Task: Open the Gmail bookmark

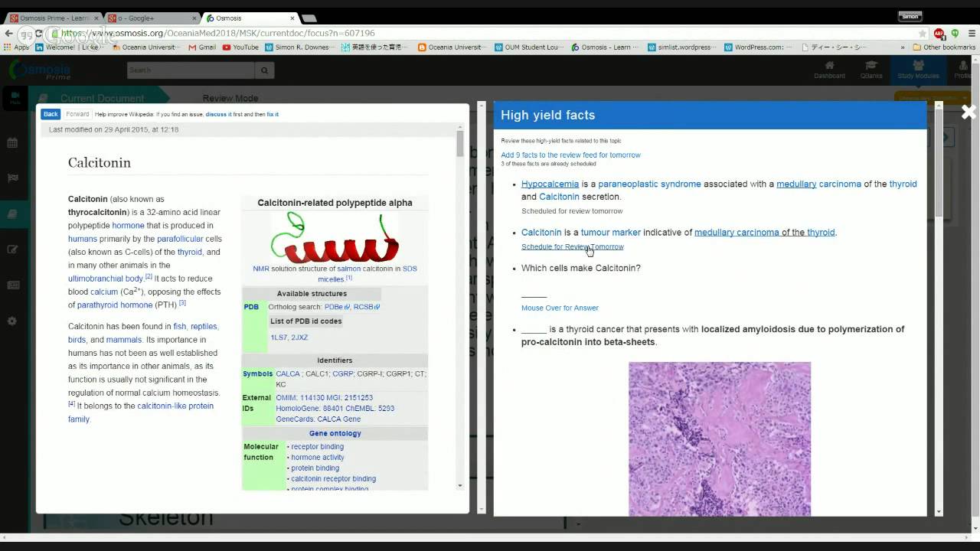Action: point(203,47)
